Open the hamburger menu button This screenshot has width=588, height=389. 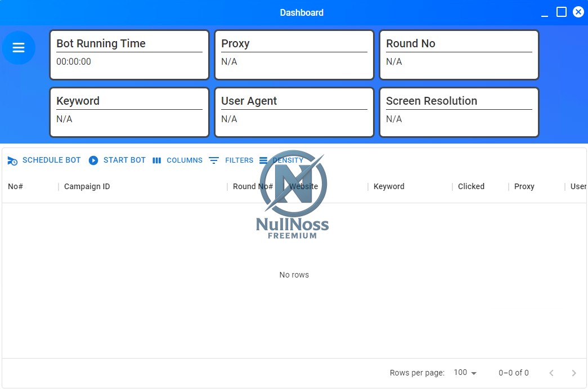click(19, 48)
